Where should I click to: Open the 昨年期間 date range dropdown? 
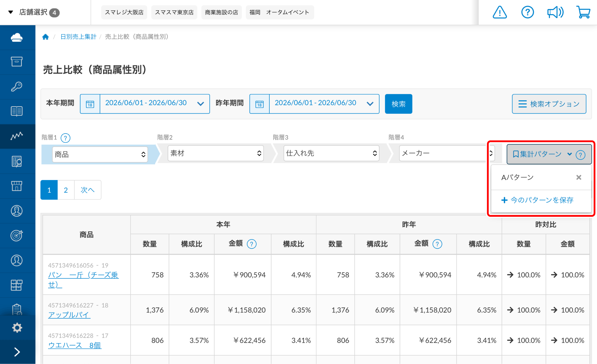(x=324, y=104)
